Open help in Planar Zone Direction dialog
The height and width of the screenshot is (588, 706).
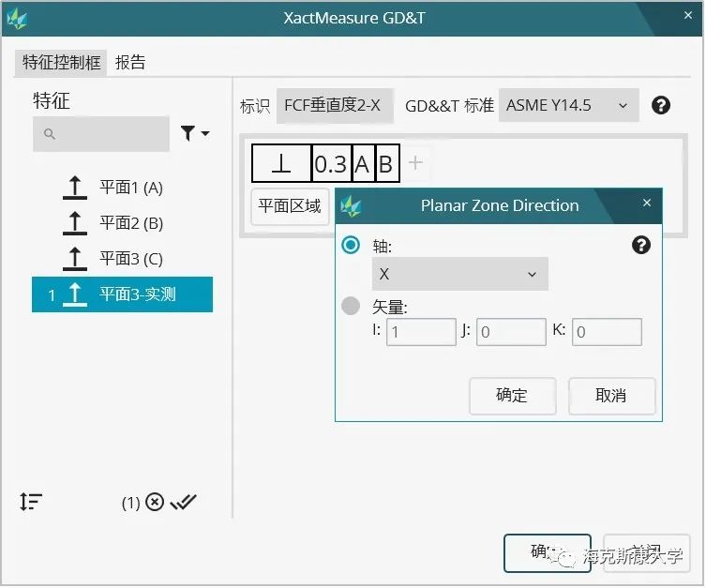tap(641, 245)
